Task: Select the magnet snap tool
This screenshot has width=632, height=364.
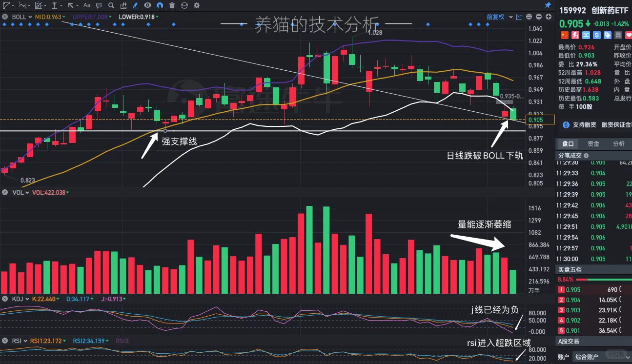Action: (160, 5)
